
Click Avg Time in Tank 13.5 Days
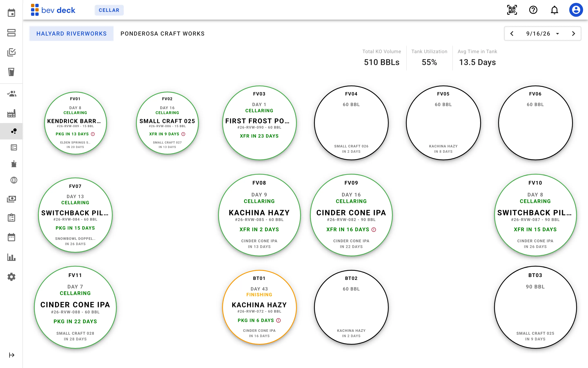point(477,62)
